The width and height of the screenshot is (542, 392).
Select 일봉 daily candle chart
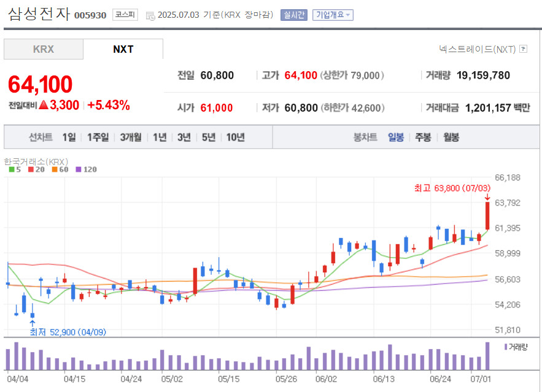click(x=396, y=137)
